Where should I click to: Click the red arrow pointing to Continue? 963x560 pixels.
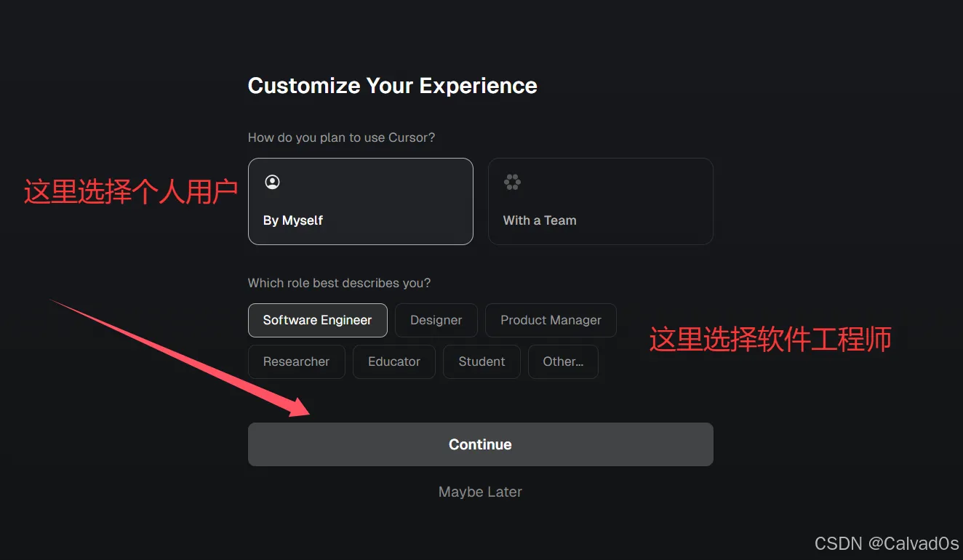(x=181, y=359)
